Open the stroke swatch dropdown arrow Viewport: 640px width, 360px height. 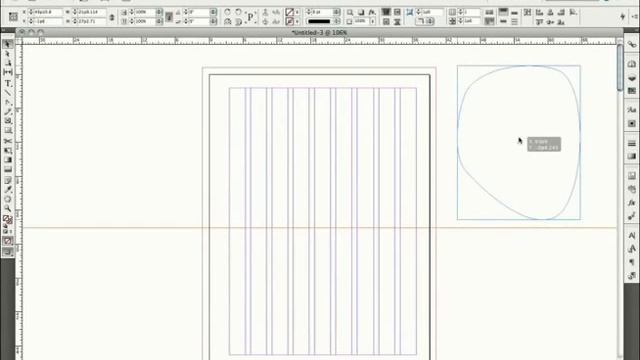(297, 21)
